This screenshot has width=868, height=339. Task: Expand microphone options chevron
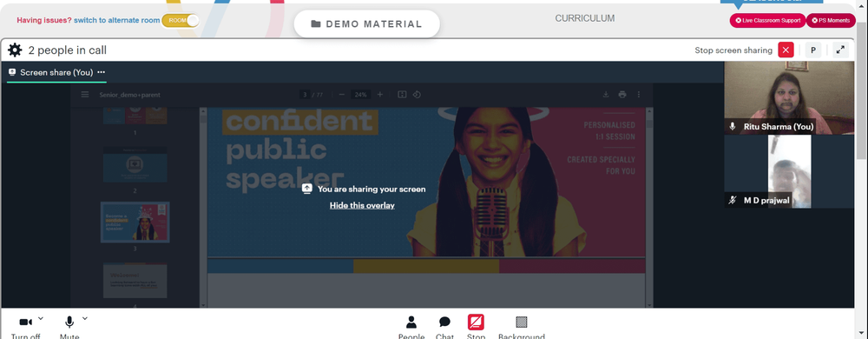pos(85,318)
